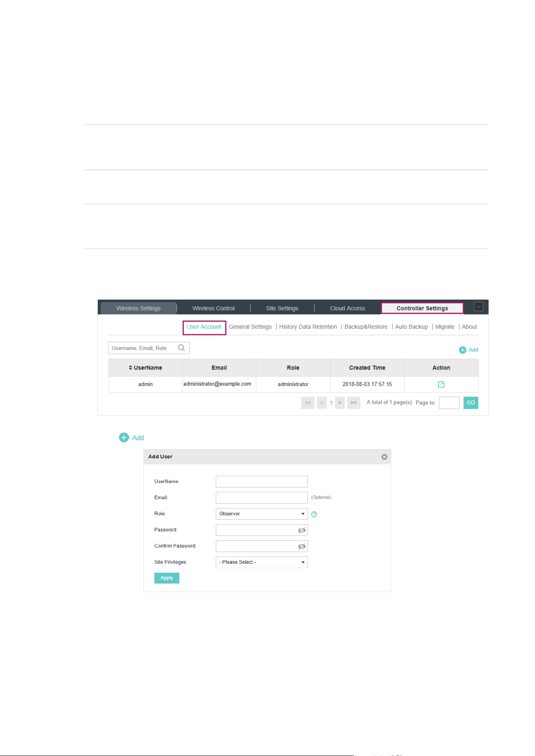Click the UserName input field
Image resolution: width=535 pixels, height=756 pixels.
[262, 481]
